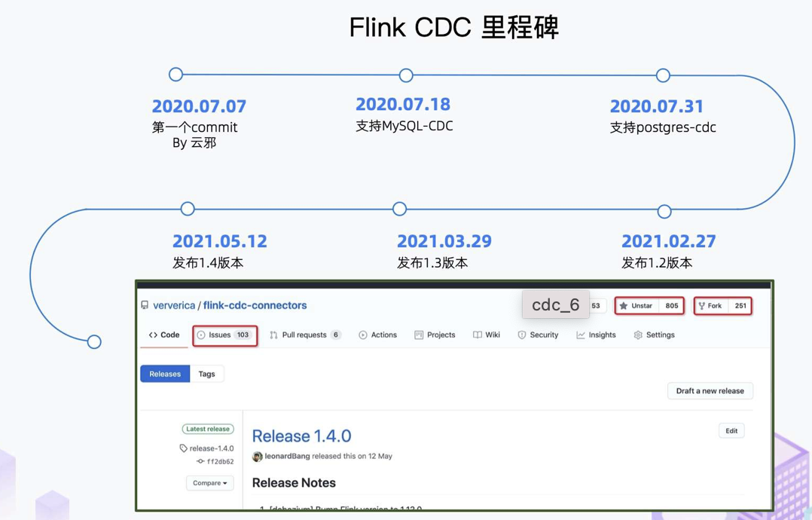This screenshot has width=812, height=520.
Task: Click the commit icon beside ff2db62
Action: point(200,461)
